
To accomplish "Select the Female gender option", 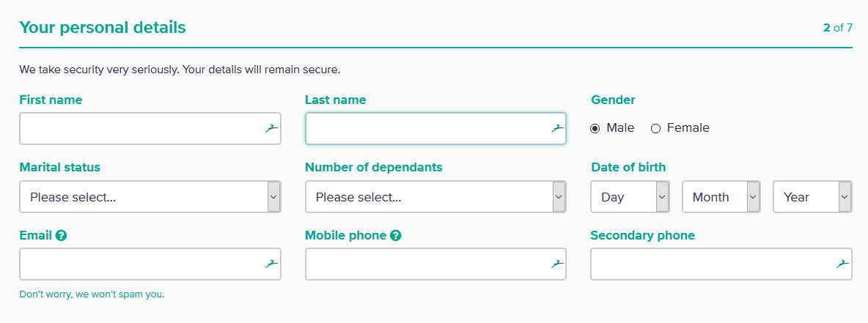I will (x=656, y=128).
